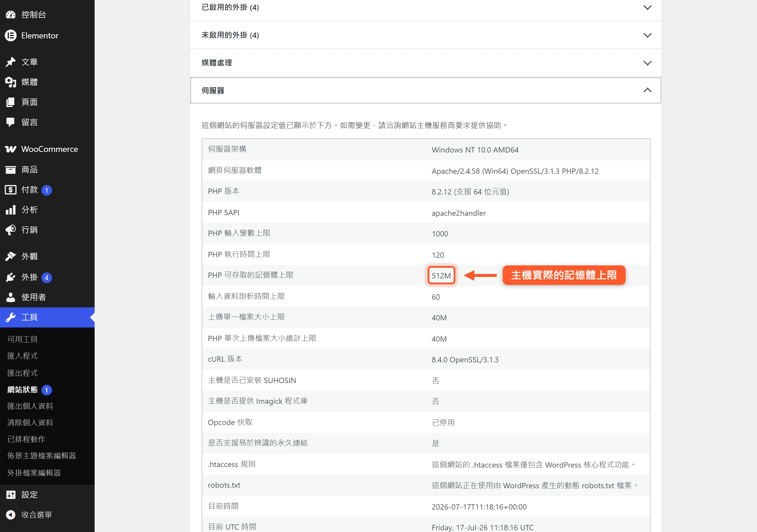
Task: Click the 外掛 update count badge
Action: tap(46, 278)
